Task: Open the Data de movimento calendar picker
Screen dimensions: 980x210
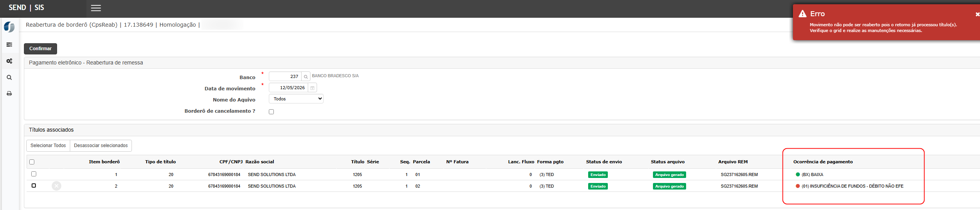Action: [x=312, y=88]
